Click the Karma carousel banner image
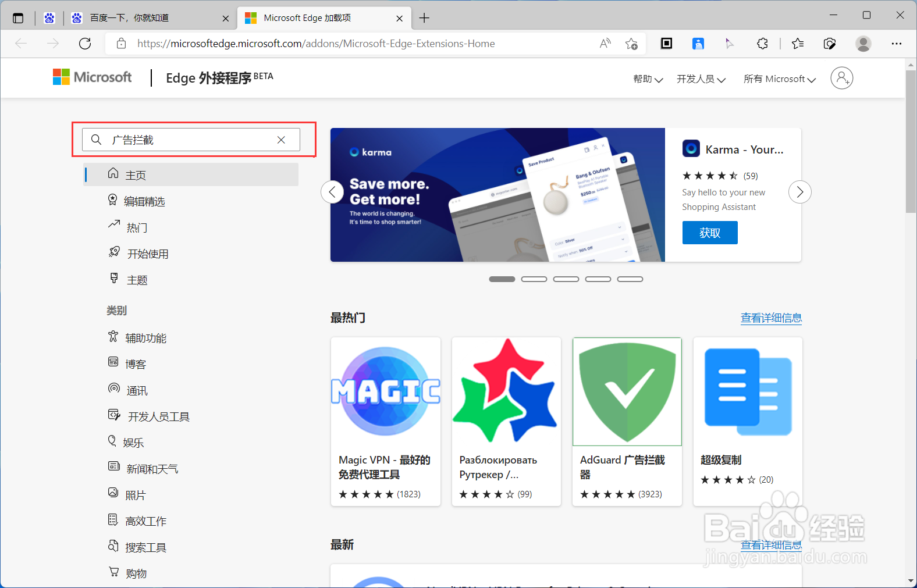Screen dimensions: 917x588 click(497, 195)
